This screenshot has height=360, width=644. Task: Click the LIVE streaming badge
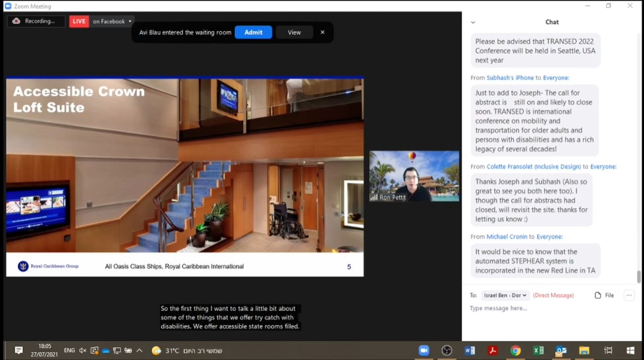point(79,21)
